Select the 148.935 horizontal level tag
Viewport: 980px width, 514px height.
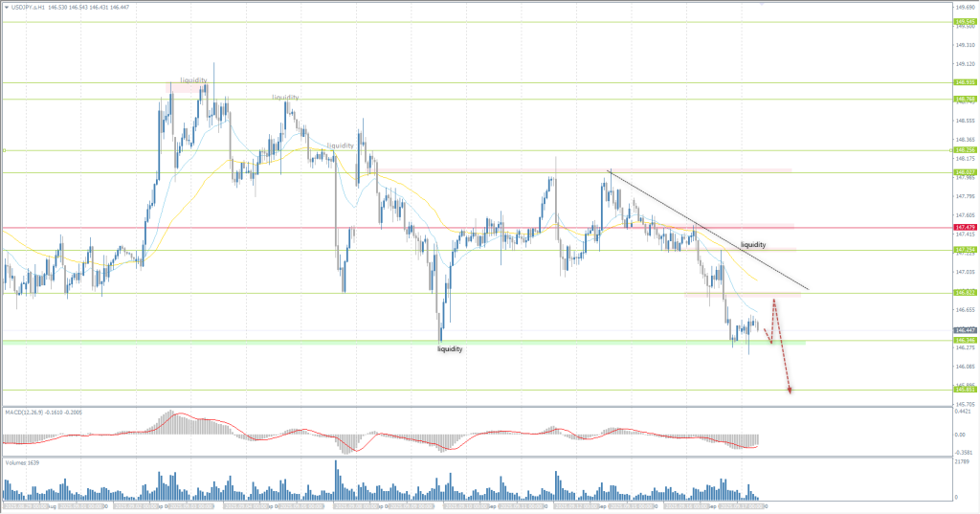coord(964,82)
